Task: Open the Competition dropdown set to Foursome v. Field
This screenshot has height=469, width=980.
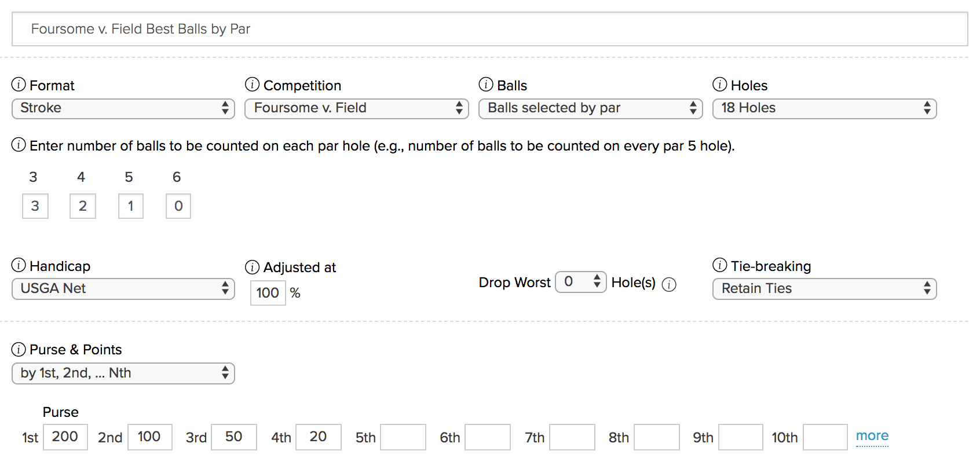Action: click(x=356, y=108)
